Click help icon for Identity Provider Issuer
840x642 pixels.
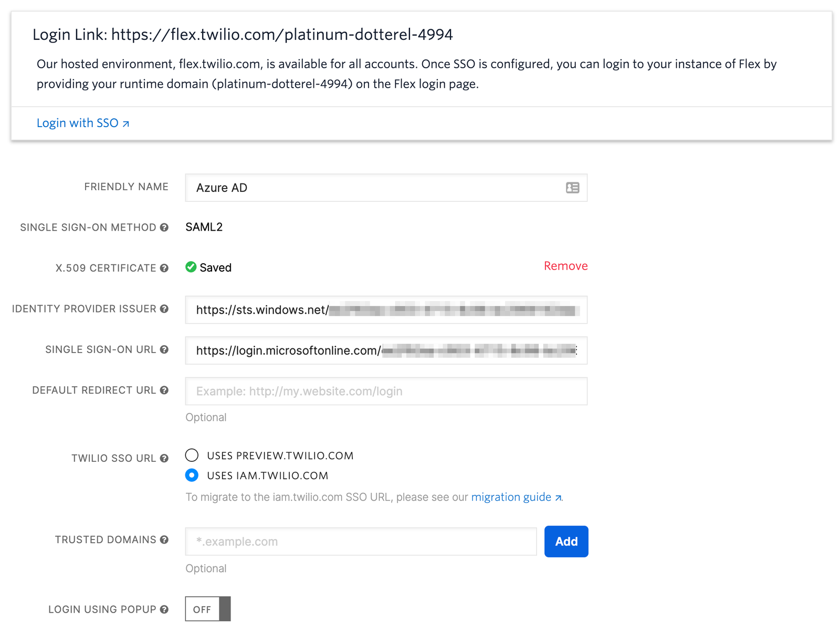coord(164,309)
